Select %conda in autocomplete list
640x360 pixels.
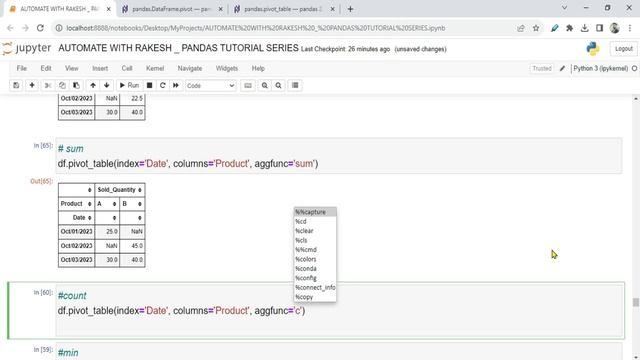pyautogui.click(x=315, y=269)
